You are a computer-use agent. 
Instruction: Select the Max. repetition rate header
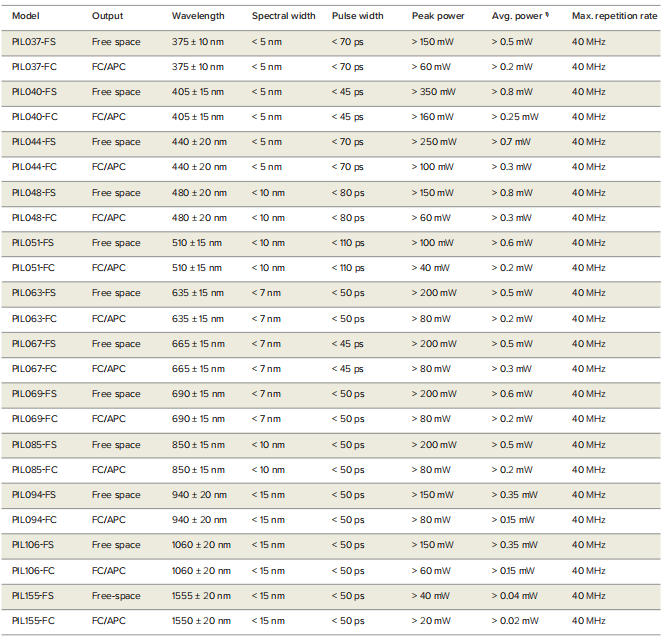(614, 16)
